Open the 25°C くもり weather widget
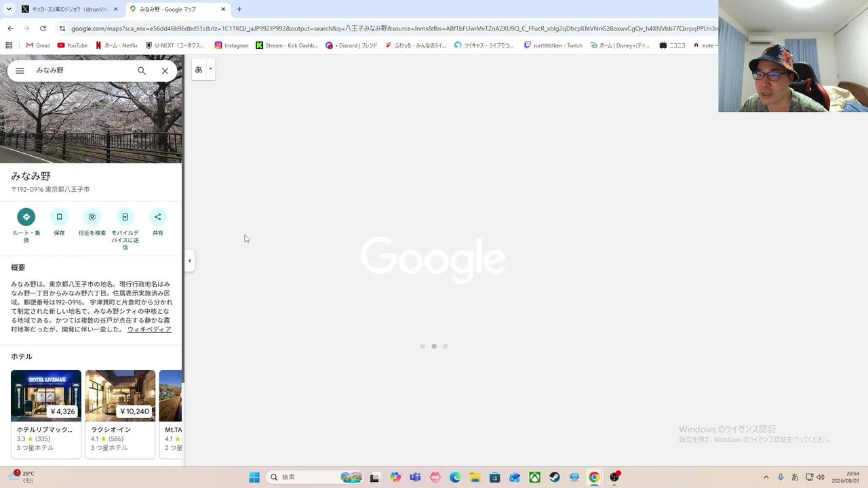This screenshot has height=488, width=868. [x=20, y=477]
